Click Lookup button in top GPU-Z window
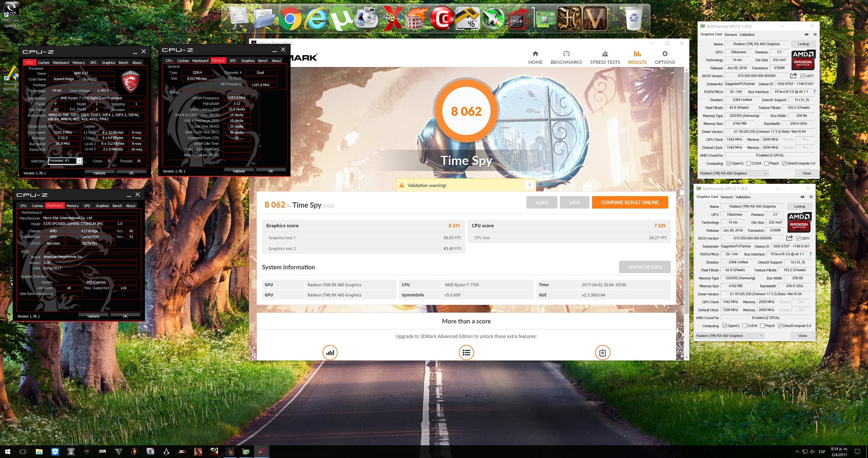Viewport: 868px width, 458px height. point(803,44)
